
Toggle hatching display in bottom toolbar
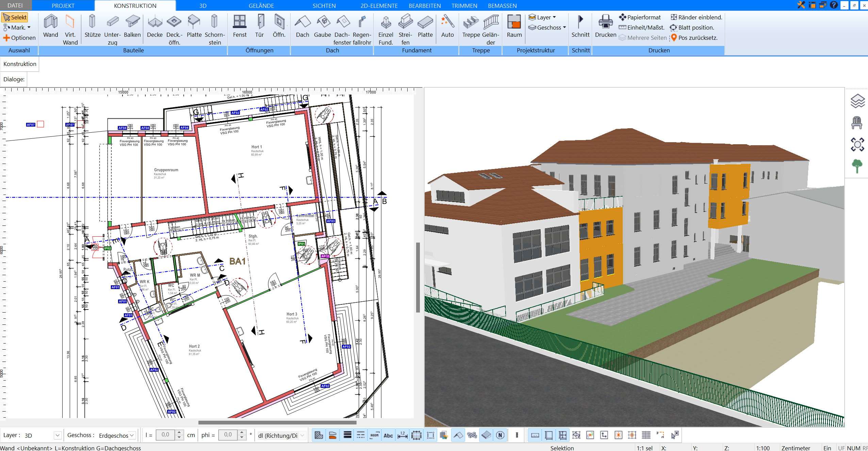point(319,435)
